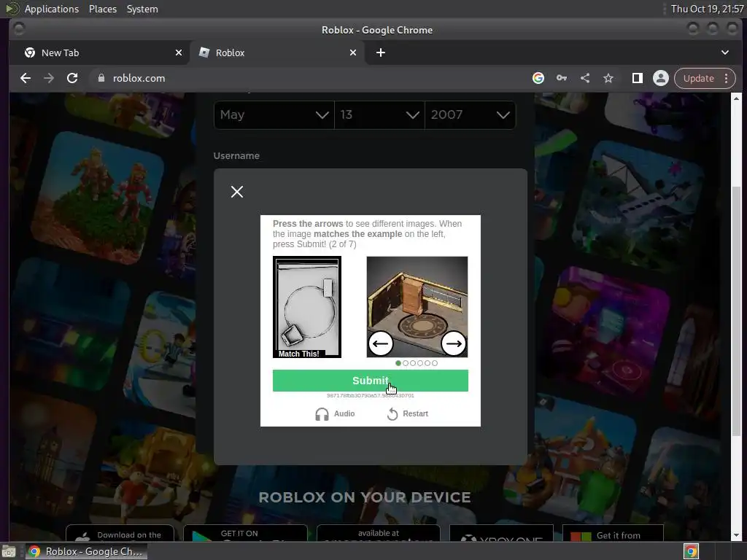Open the Places menu
The height and width of the screenshot is (560, 747).
pyautogui.click(x=103, y=9)
